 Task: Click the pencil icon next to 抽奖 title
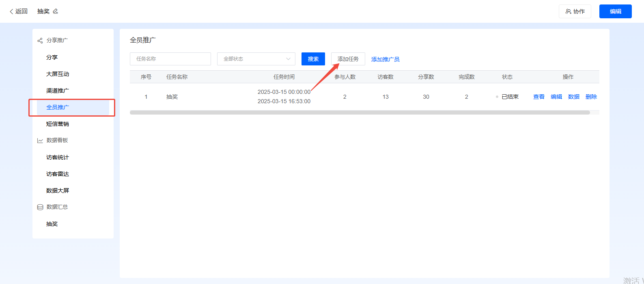(x=56, y=11)
